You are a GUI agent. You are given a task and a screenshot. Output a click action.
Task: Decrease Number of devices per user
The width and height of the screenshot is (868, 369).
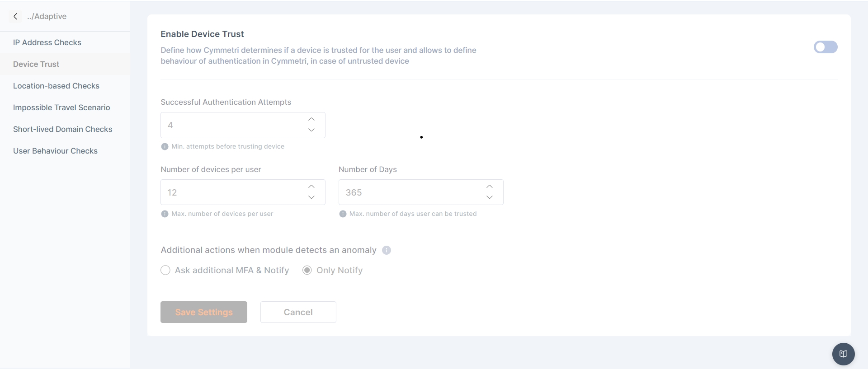click(x=311, y=197)
